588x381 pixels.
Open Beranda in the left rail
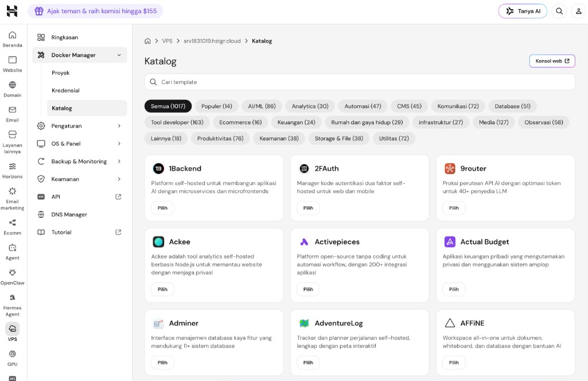[13, 40]
